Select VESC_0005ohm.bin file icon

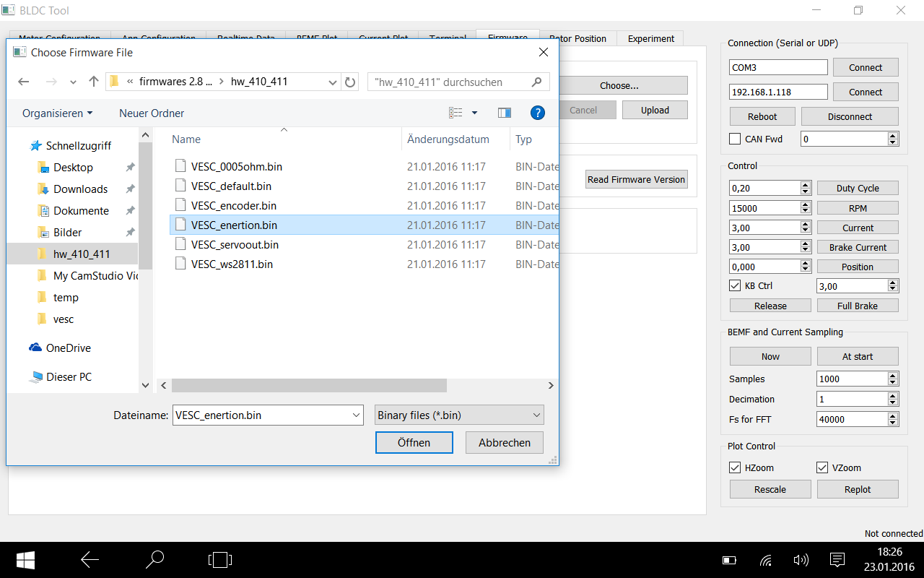tap(180, 166)
